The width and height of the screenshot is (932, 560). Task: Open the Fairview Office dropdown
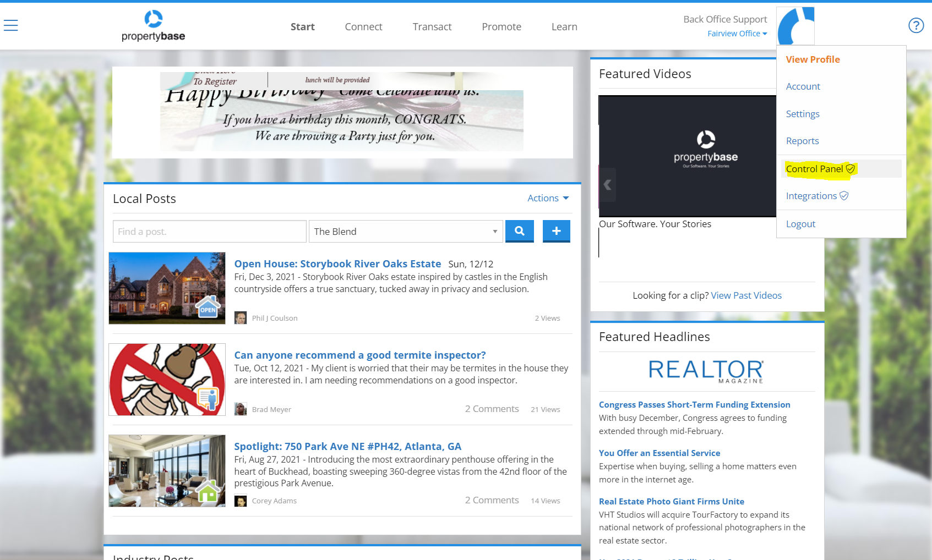click(x=737, y=33)
